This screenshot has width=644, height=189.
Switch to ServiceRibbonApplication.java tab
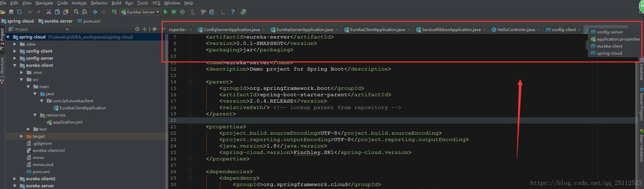(451, 30)
